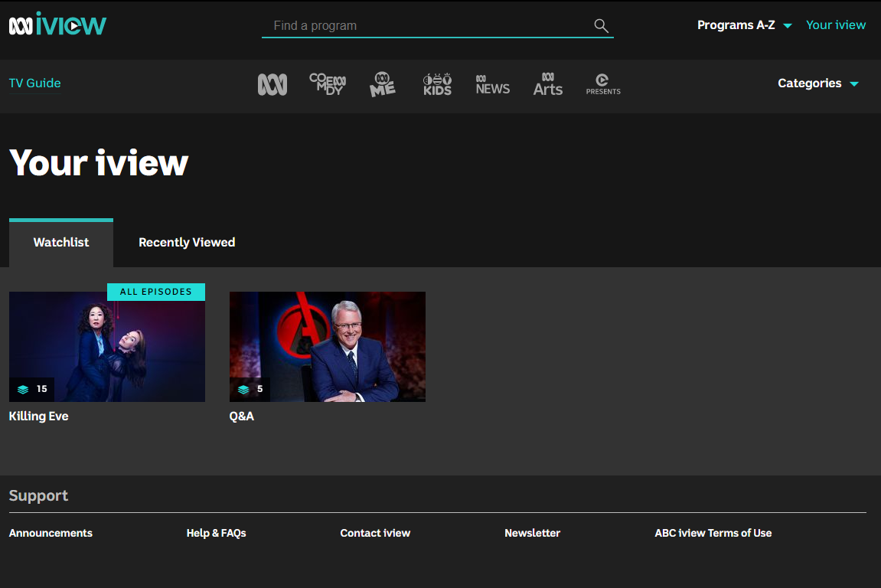
Task: Select the Watchlist tab
Action: pyautogui.click(x=60, y=242)
